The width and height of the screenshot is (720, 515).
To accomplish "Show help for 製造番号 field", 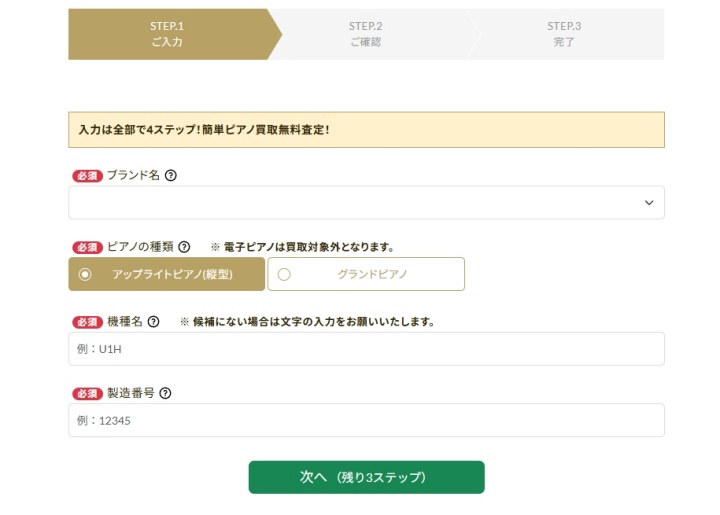I will point(166,393).
